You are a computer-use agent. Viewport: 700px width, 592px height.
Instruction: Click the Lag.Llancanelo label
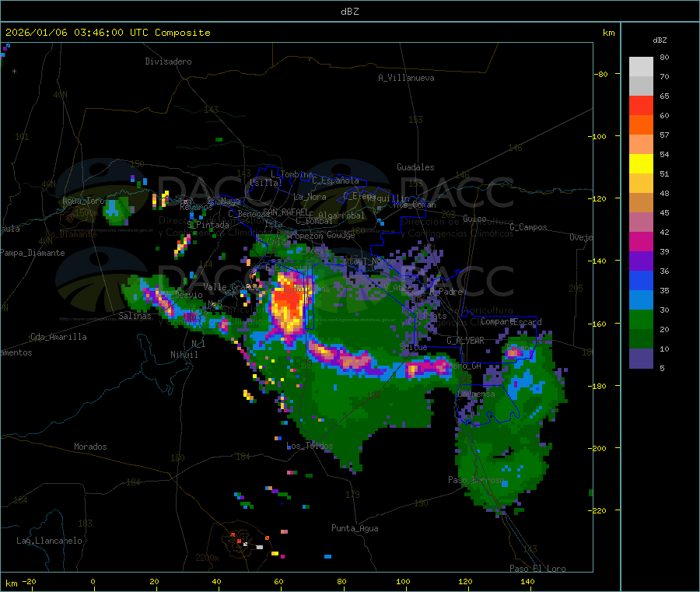(49, 541)
